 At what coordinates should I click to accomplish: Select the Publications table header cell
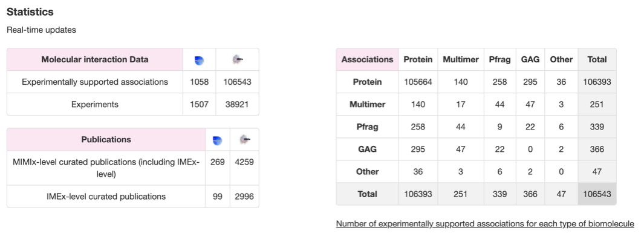pos(106,140)
